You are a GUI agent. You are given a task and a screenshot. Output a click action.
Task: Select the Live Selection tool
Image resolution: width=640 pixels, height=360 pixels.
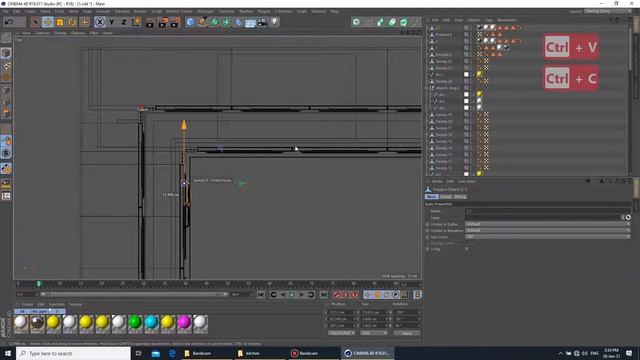point(36,22)
